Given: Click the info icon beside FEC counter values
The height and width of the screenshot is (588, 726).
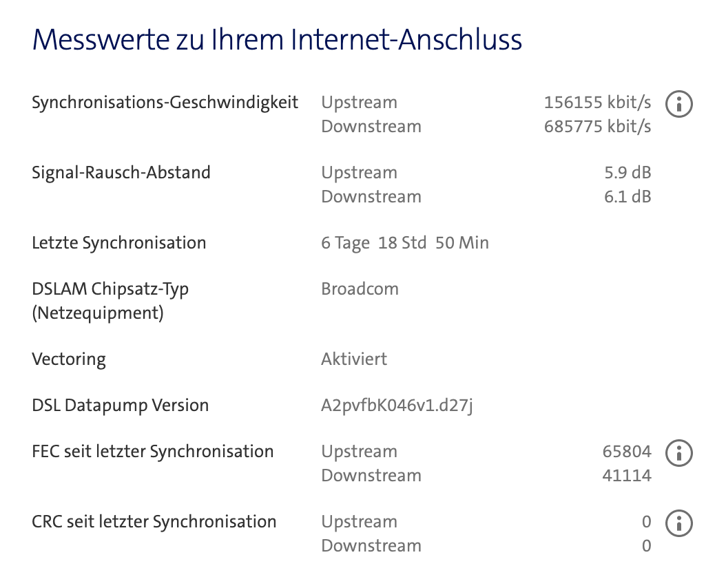Looking at the screenshot, I should tap(678, 453).
